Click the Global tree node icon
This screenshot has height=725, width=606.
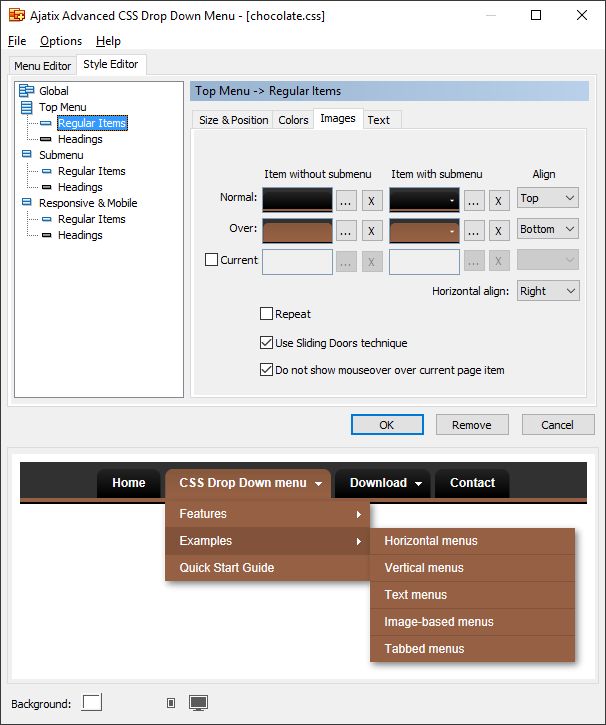(27, 91)
